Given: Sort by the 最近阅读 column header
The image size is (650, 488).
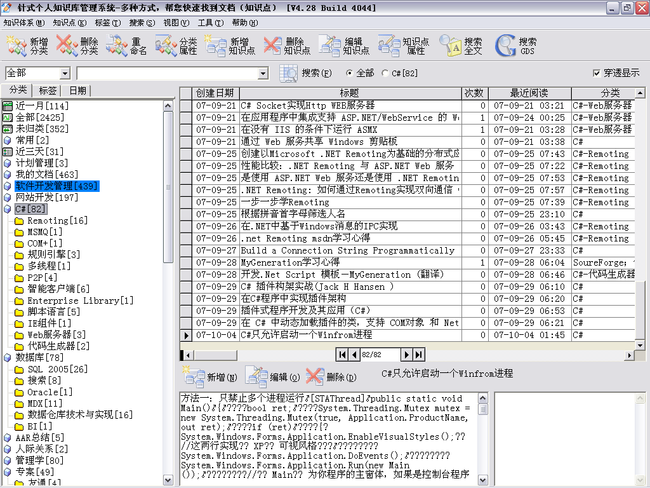Looking at the screenshot, I should (x=530, y=93).
